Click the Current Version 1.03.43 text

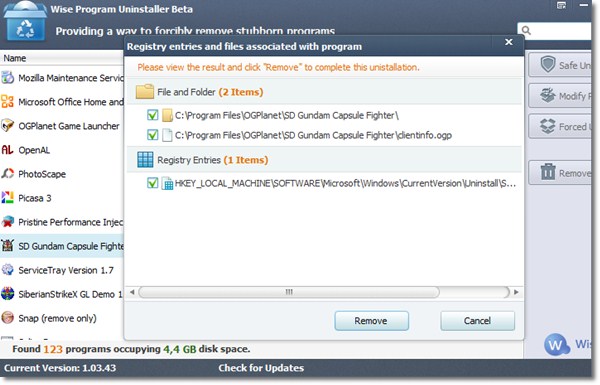click(x=60, y=368)
